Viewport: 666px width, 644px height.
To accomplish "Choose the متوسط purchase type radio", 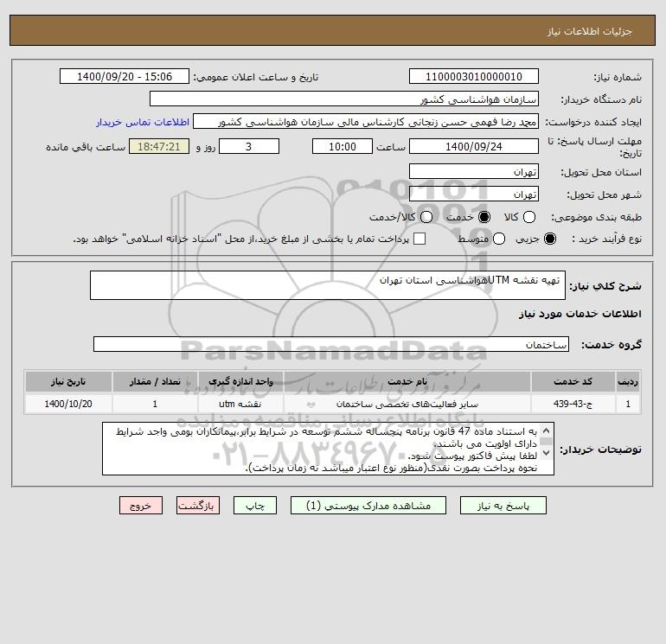I will click(499, 239).
